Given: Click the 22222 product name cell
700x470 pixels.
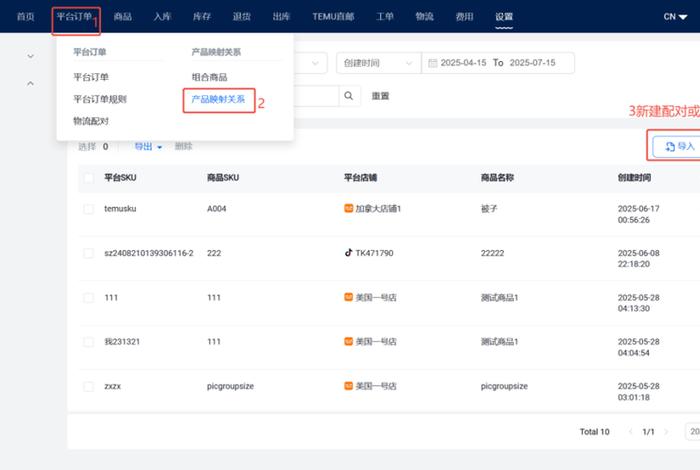Looking at the screenshot, I should tap(492, 253).
